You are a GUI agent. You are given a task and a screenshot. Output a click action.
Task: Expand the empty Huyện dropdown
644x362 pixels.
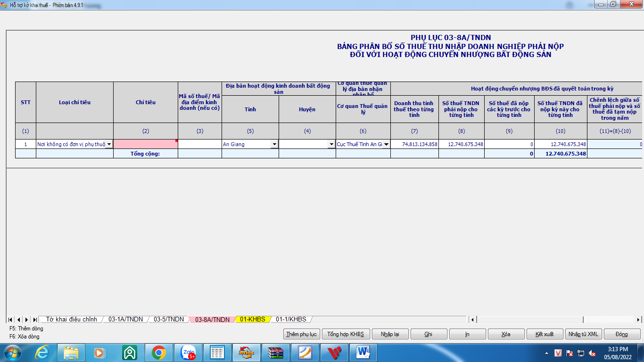tap(331, 144)
